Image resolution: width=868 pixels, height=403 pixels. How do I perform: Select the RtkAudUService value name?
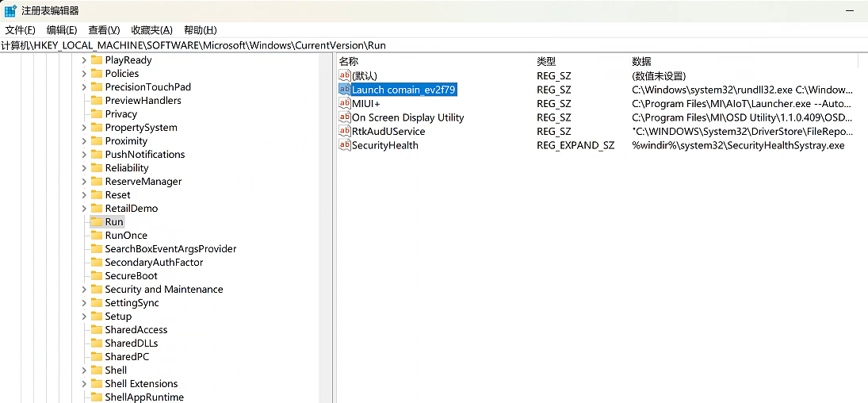point(388,132)
